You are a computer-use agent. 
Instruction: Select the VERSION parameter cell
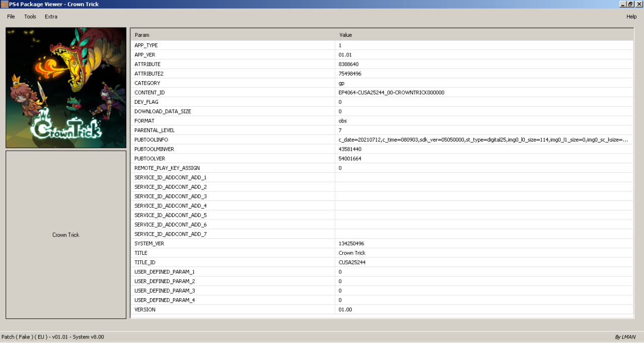click(232, 310)
